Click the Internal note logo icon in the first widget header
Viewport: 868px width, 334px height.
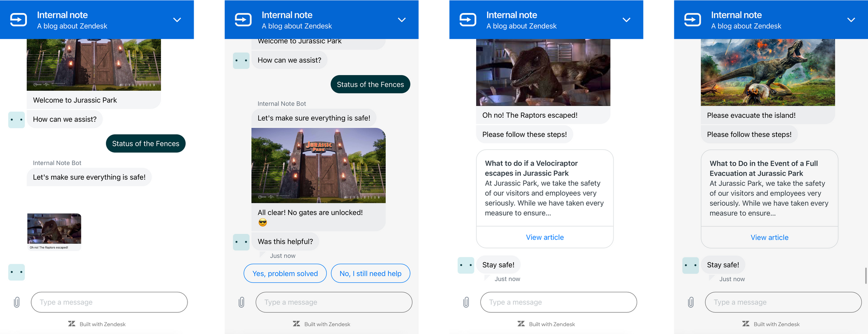click(x=19, y=20)
